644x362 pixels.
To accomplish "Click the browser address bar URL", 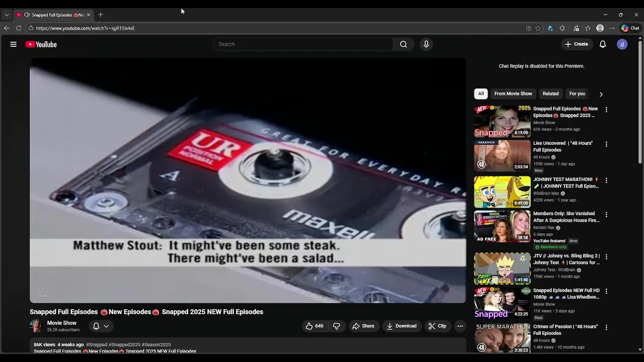I will click(86, 28).
